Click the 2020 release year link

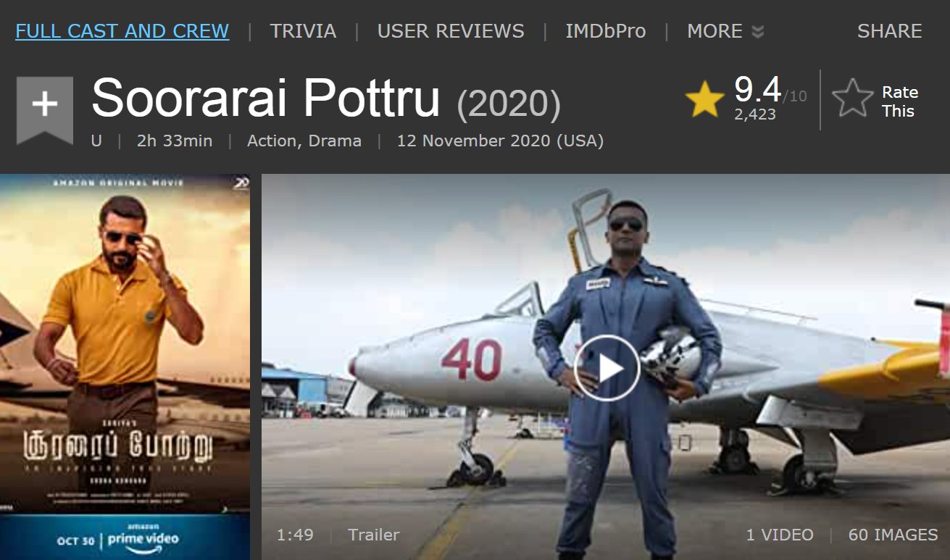(x=509, y=105)
